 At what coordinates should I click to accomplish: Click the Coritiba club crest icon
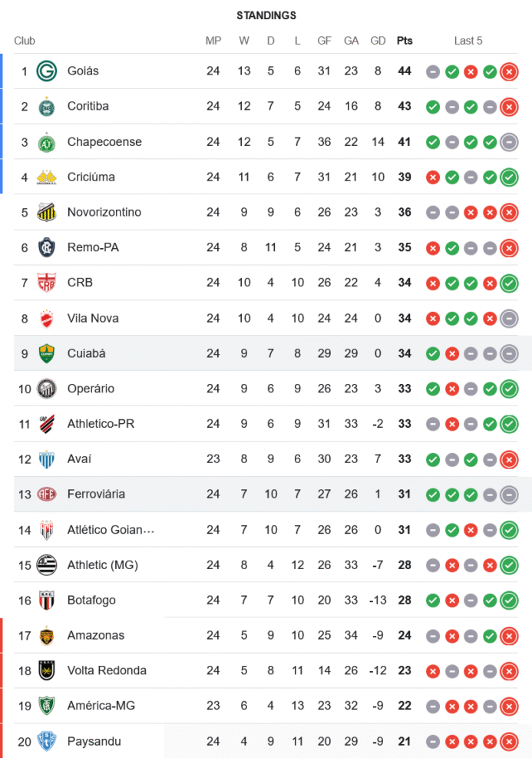(x=47, y=107)
